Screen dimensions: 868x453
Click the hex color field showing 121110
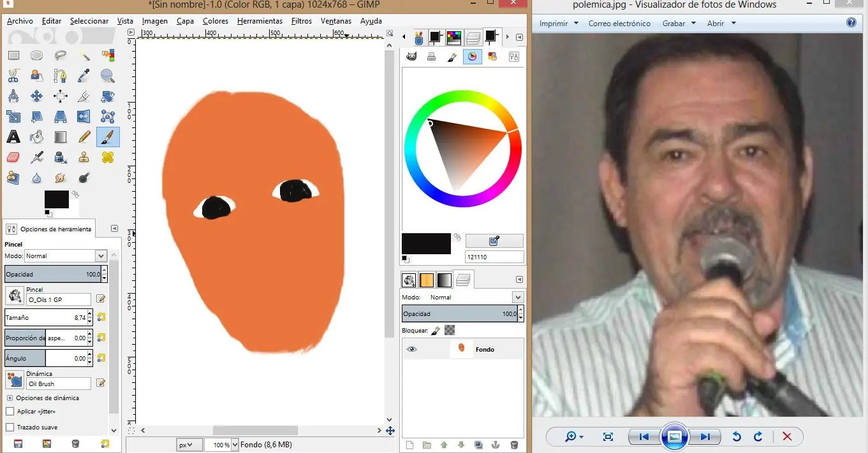pos(494,257)
